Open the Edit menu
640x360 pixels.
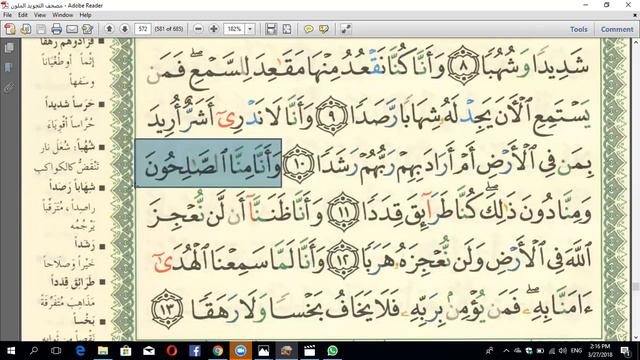(23, 15)
